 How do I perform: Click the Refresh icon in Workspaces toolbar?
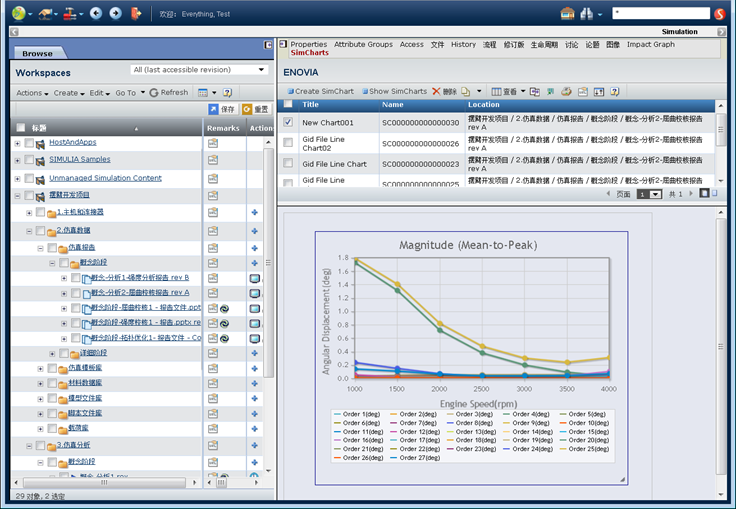(x=153, y=93)
